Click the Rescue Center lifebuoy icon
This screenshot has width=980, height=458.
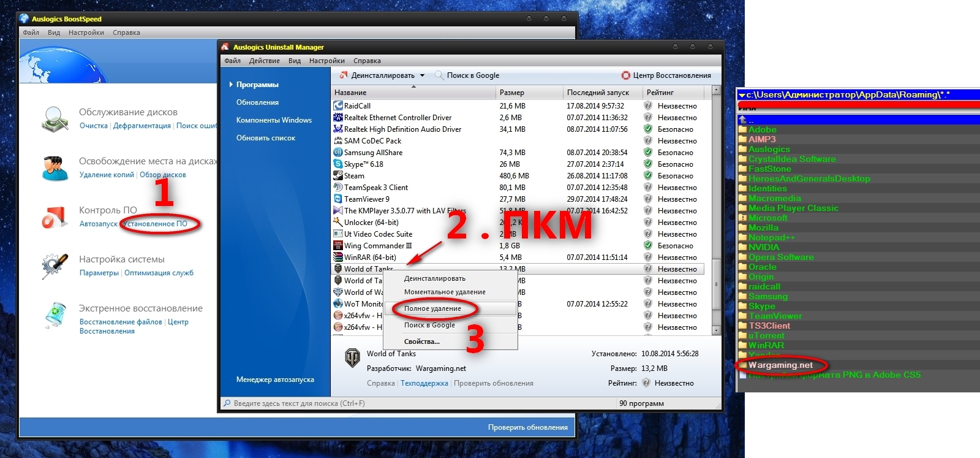point(625,75)
